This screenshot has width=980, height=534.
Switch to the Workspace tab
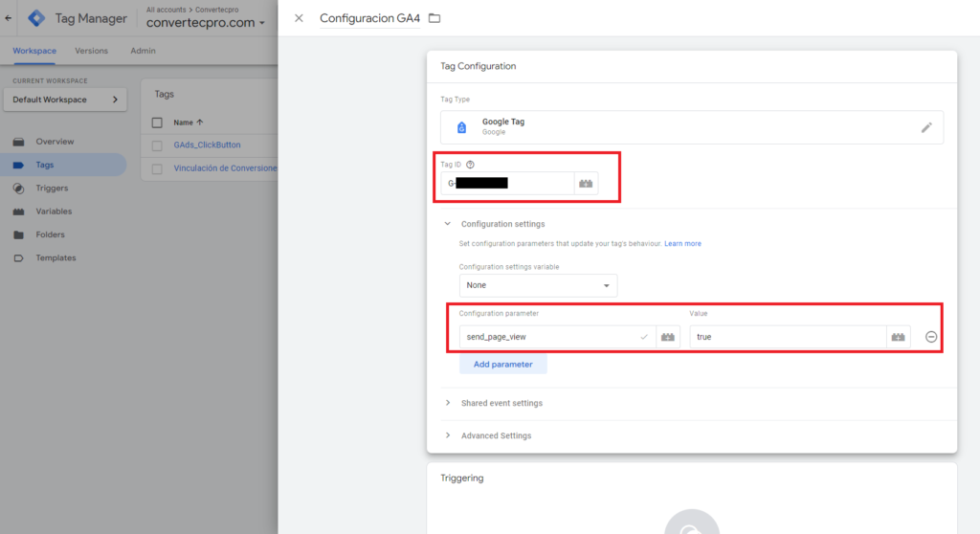tap(34, 51)
